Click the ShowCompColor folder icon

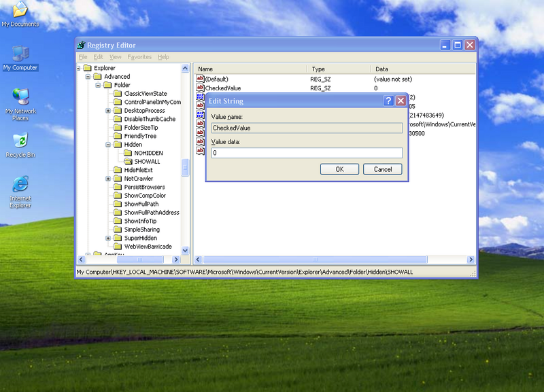coord(118,195)
